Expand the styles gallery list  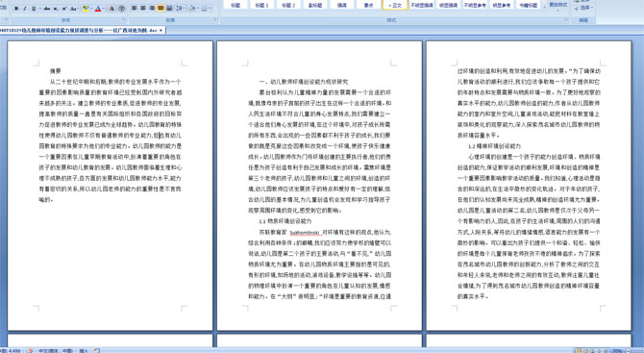click(545, 7)
